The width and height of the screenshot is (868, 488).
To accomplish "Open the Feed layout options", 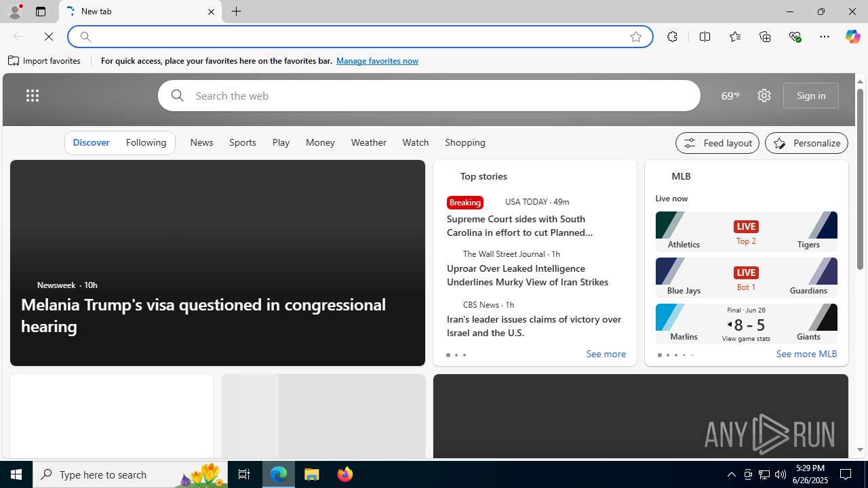I will 717,143.
